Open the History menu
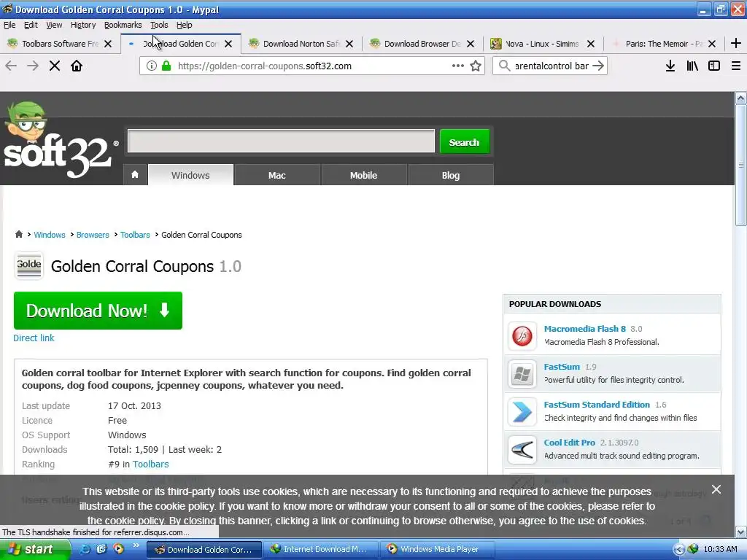 (x=83, y=25)
